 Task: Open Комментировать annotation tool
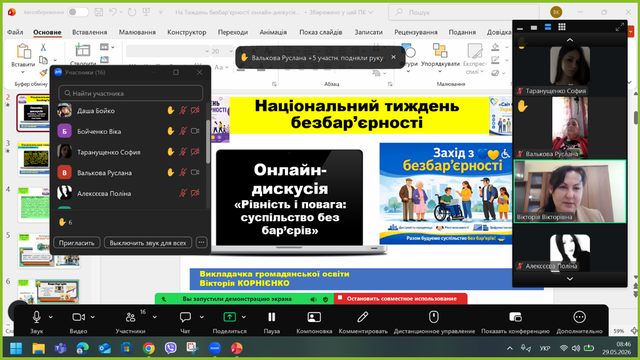click(363, 322)
